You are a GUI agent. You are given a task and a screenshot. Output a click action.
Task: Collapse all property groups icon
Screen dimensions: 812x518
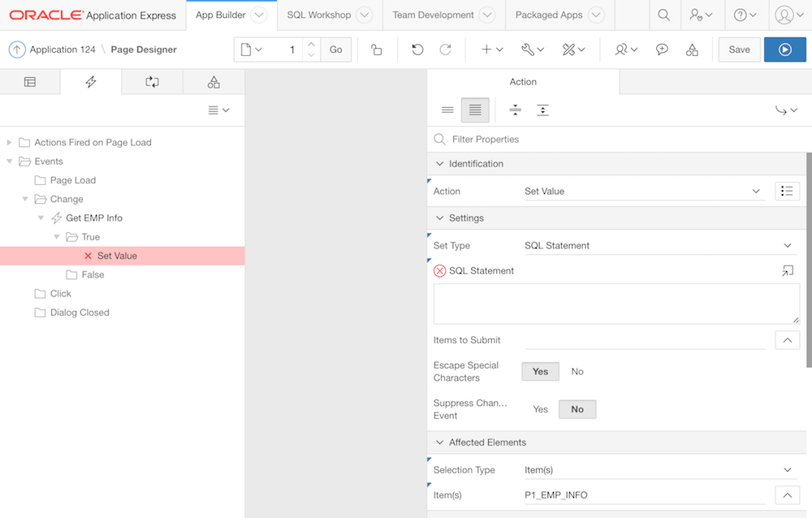coord(515,110)
